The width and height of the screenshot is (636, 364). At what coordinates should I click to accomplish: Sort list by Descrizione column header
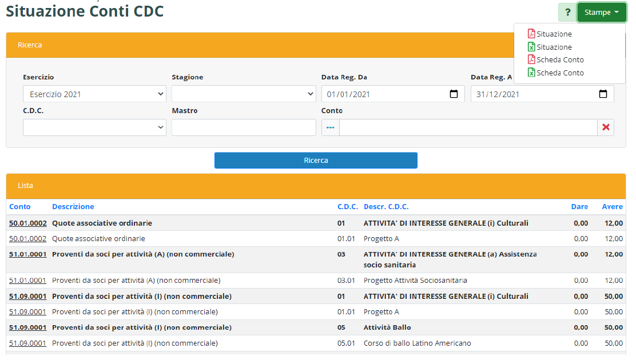pyautogui.click(x=73, y=206)
